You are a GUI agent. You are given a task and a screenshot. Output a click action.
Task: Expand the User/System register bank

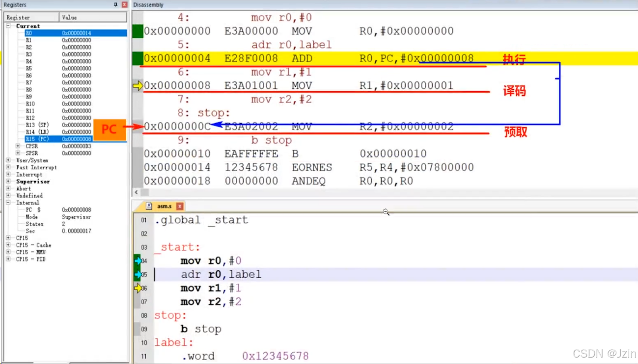tap(8, 160)
